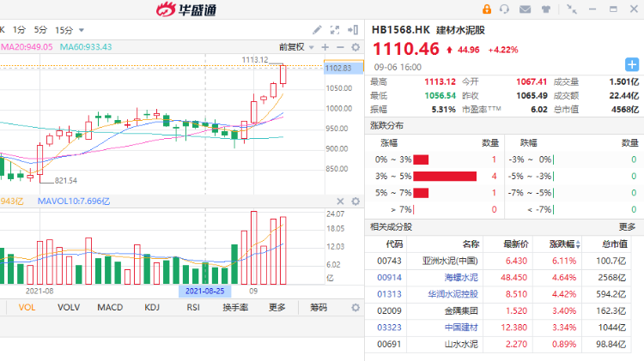Screen dimensions: 644x361
Task: Add stock to watchlist with blue plus button
Action: [631, 63]
